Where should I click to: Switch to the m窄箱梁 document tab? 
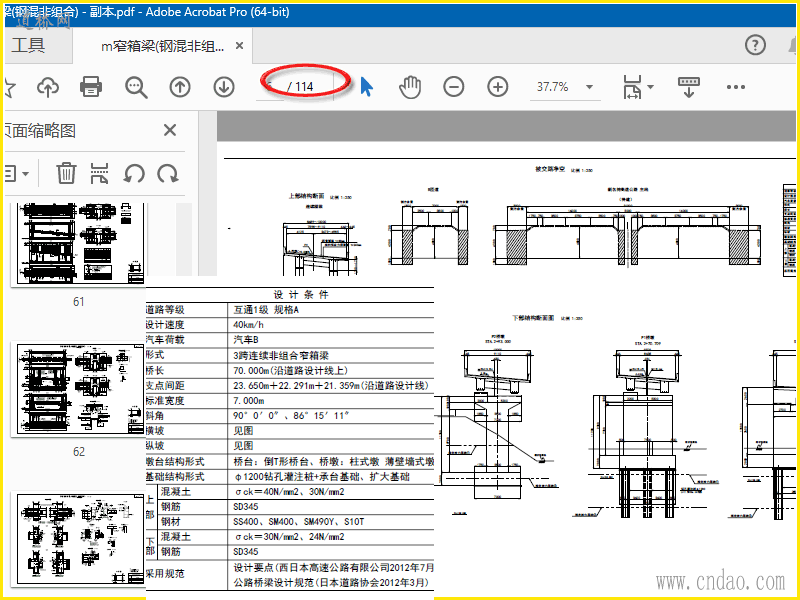click(x=162, y=46)
